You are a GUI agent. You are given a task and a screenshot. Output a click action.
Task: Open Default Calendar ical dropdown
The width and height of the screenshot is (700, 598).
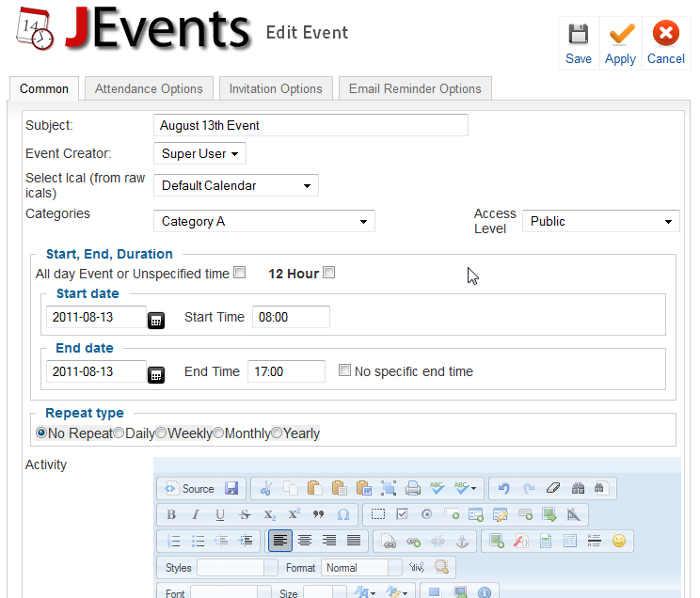click(x=236, y=185)
